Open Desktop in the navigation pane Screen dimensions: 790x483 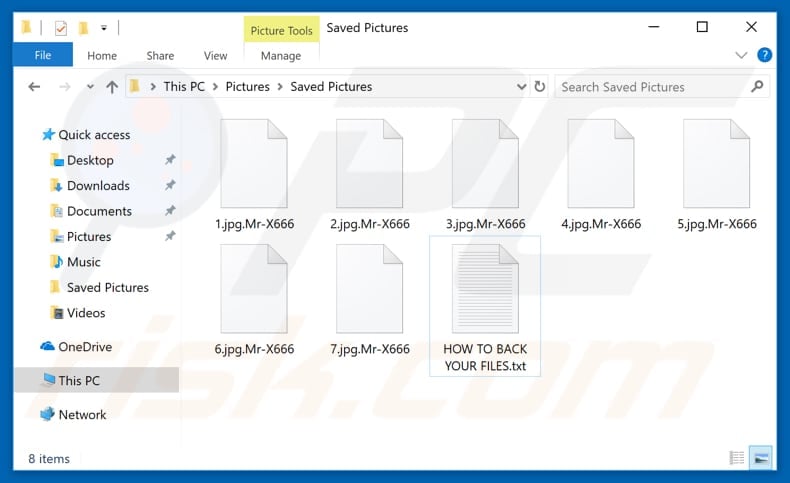(90, 160)
